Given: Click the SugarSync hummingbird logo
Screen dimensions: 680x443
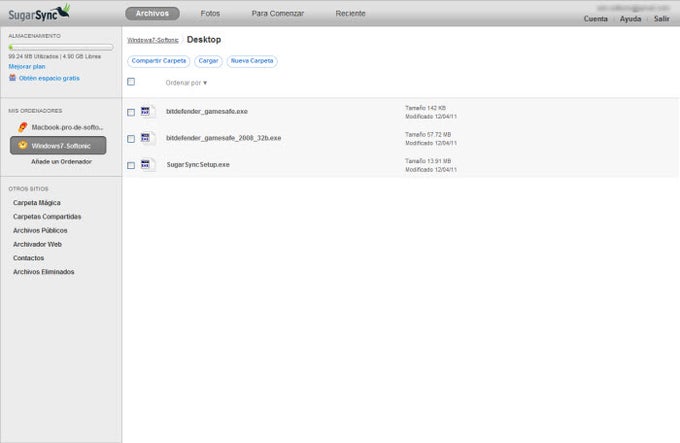Looking at the screenshot, I should (x=39, y=13).
